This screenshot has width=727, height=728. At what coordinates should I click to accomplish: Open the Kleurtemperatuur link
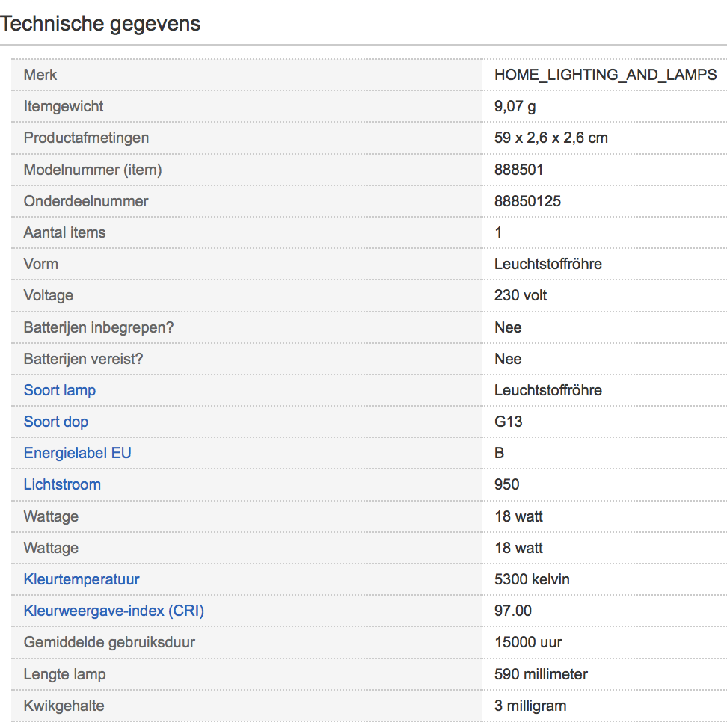coord(82,579)
